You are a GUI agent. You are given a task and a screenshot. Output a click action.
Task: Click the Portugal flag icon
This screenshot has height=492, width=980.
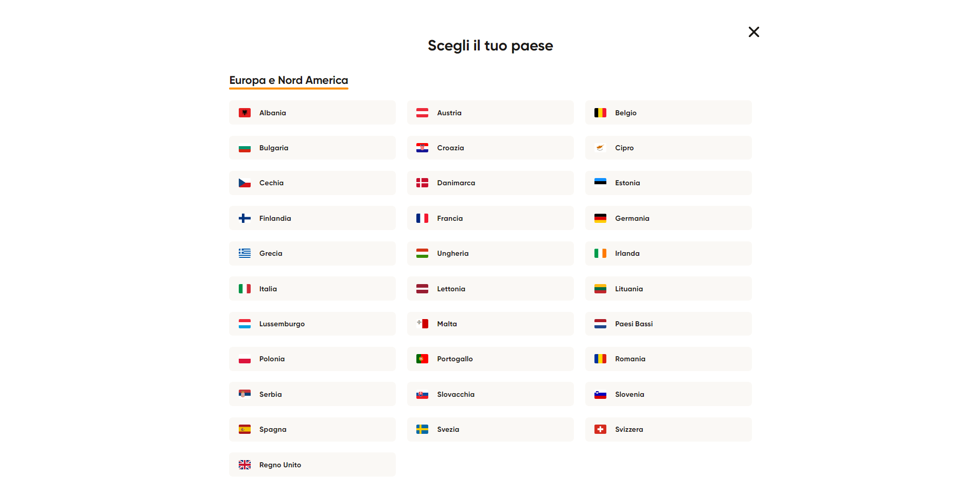tap(422, 359)
